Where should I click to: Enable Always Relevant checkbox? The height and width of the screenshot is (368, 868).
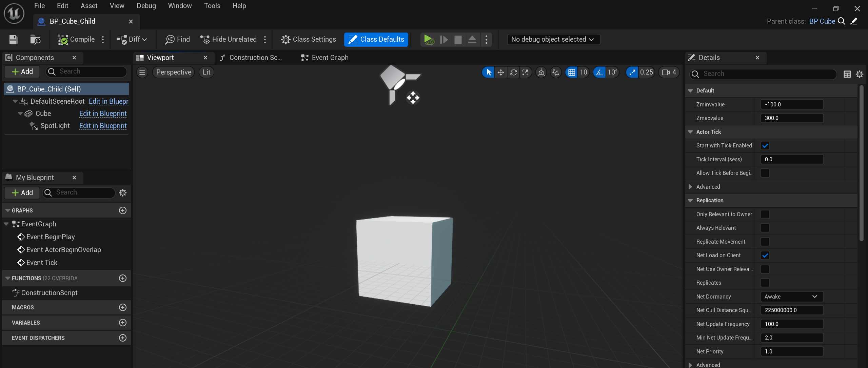point(765,228)
